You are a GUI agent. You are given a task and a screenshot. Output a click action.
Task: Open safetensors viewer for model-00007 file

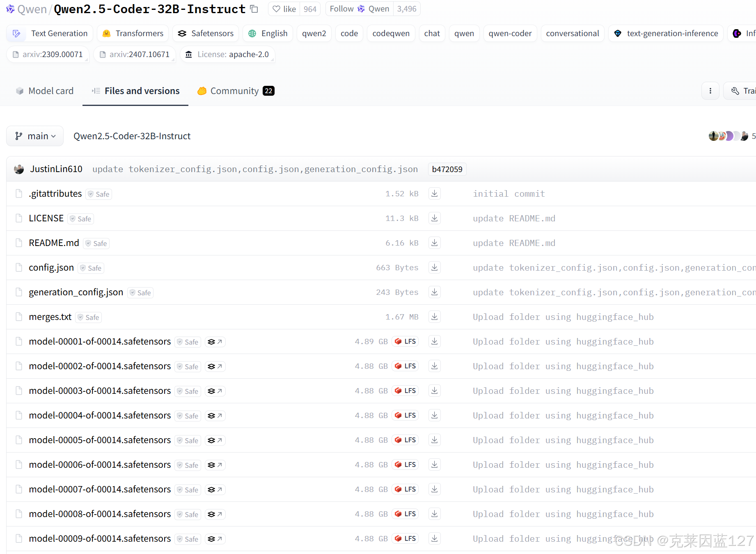pyautogui.click(x=215, y=490)
